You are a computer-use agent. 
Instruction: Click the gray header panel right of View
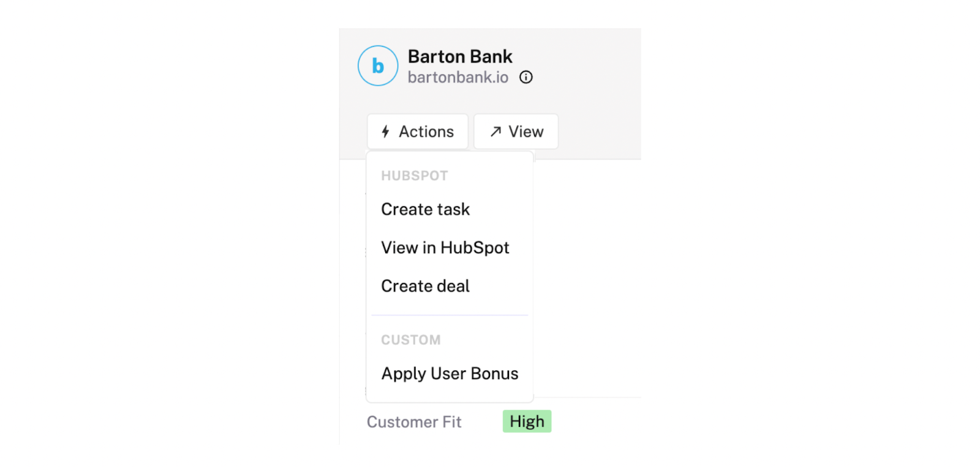pos(600,132)
